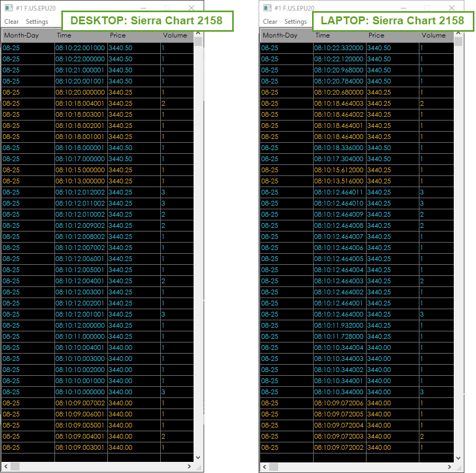Screen dimensions: 476x473
Task: Select time 08:10:22.332000 in Laptop window
Action: click(339, 48)
